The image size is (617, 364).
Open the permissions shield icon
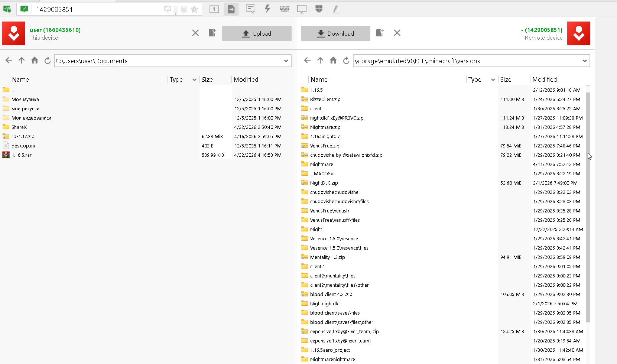[x=319, y=9]
